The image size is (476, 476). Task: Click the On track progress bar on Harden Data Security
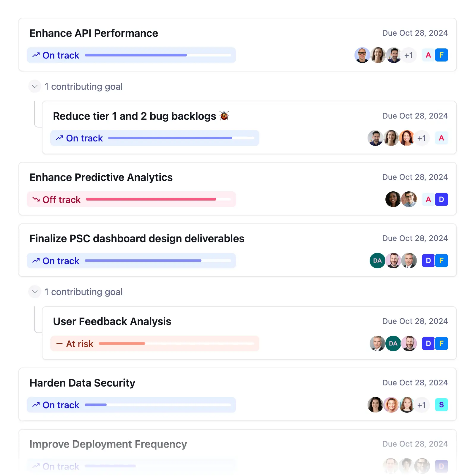(157, 405)
